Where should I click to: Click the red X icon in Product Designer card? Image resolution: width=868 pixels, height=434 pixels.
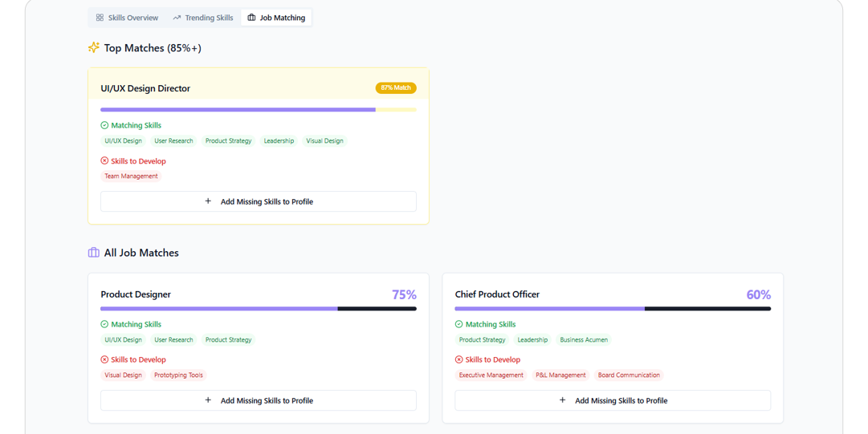click(104, 359)
